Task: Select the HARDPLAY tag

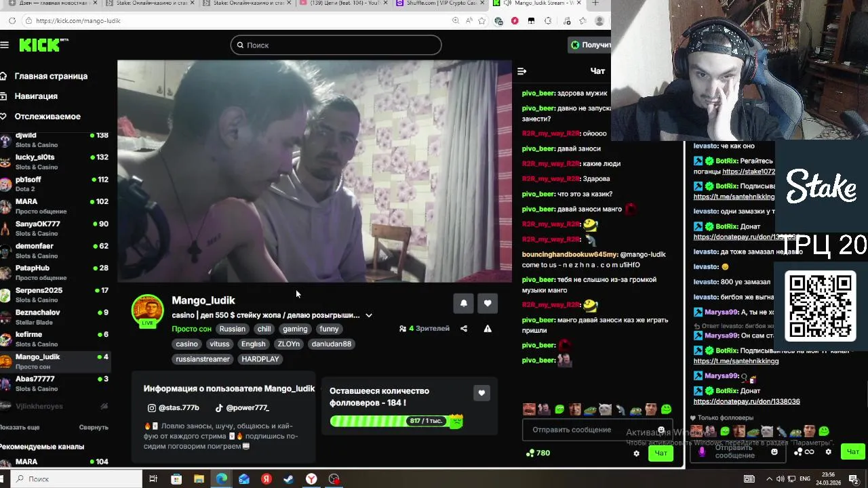Action: [260, 359]
